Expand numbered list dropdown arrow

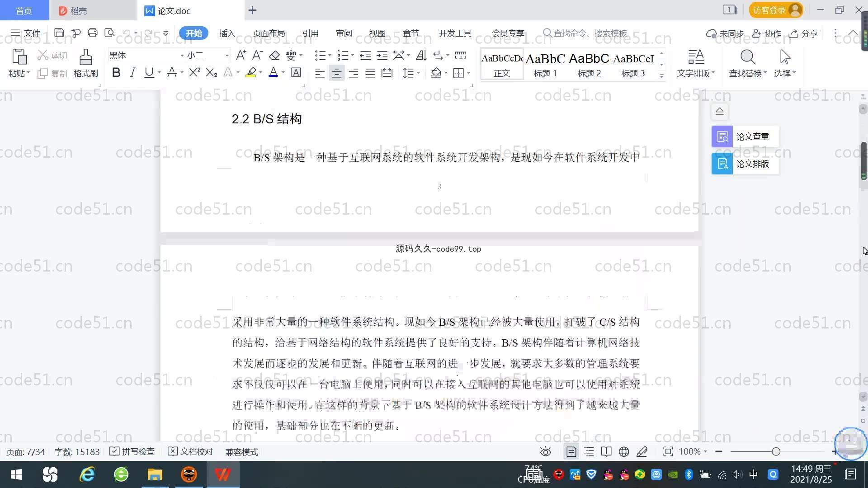(x=352, y=55)
